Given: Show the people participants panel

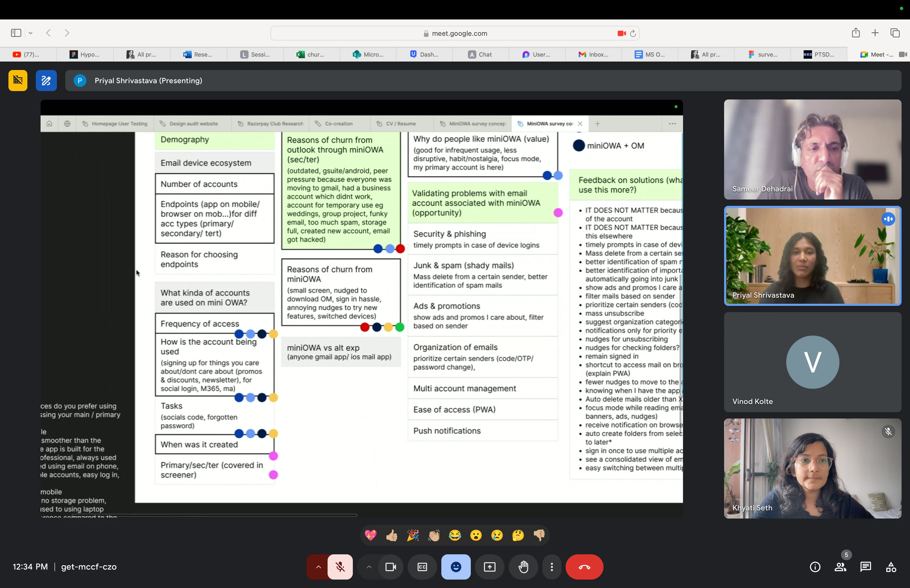Looking at the screenshot, I should point(840,567).
